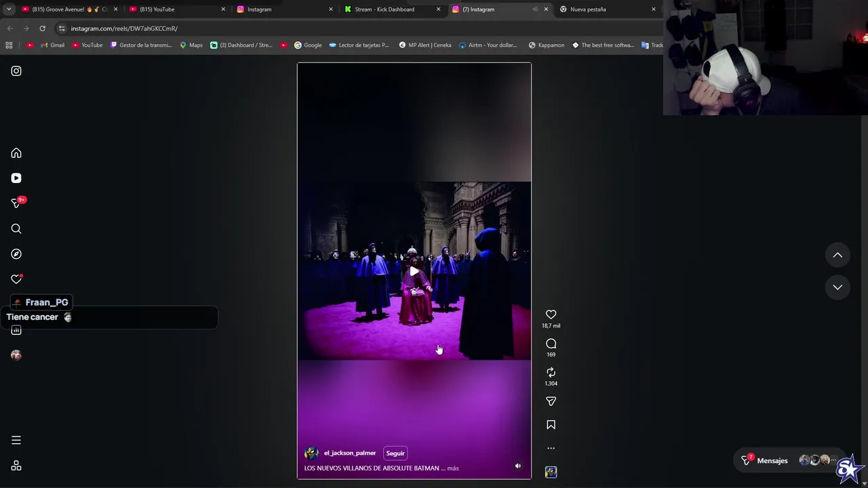Open el_jackson_palmer profile link
Viewport: 868px width, 488px height.
coord(350,453)
